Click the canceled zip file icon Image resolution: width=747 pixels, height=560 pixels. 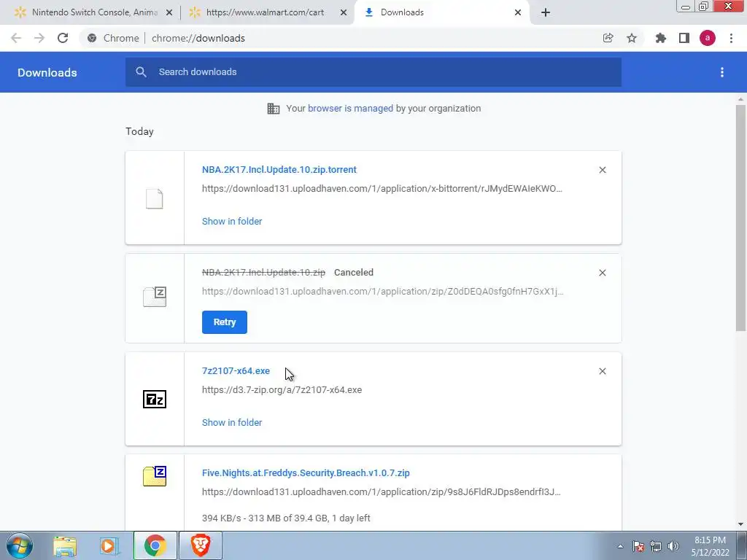(155, 297)
